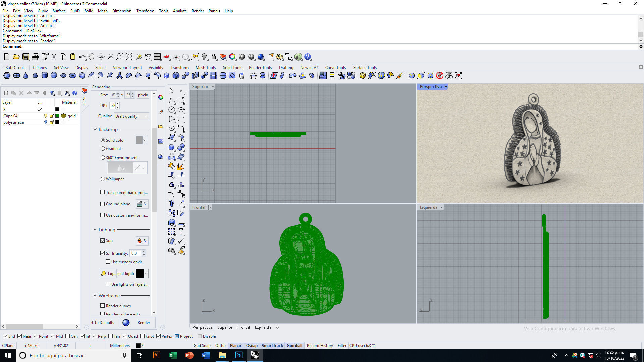Open the size units dropdown showing pixels
The height and width of the screenshot is (362, 644).
pyautogui.click(x=143, y=95)
